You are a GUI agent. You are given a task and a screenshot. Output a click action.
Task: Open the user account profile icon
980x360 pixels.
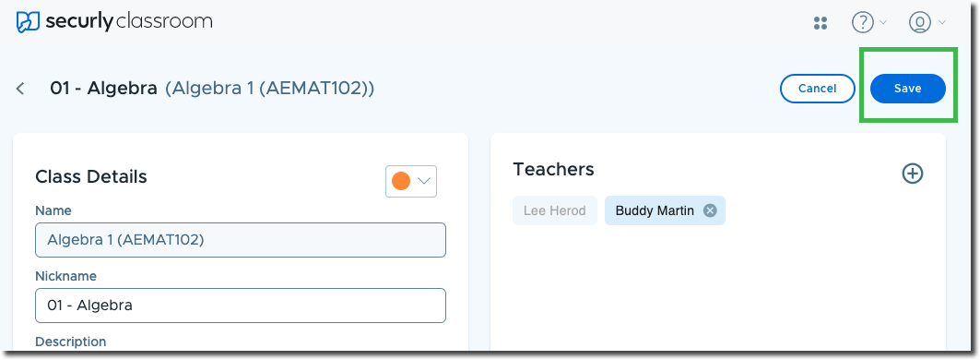pyautogui.click(x=919, y=23)
